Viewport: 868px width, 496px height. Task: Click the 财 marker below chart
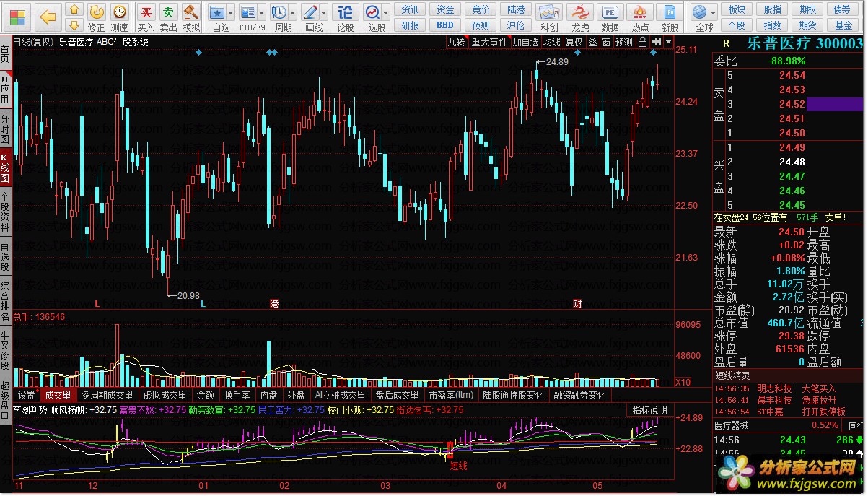coord(577,303)
